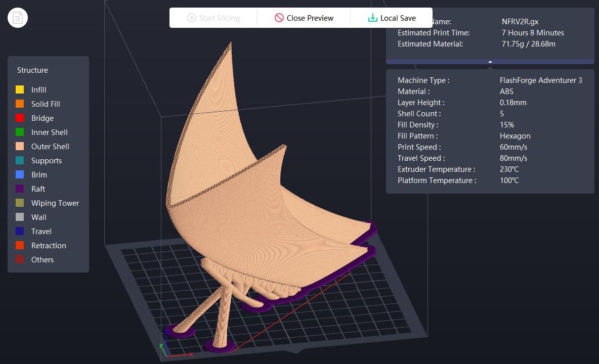Click the Structure legend heading
Screen dimensions: 599x364
pyautogui.click(x=32, y=70)
